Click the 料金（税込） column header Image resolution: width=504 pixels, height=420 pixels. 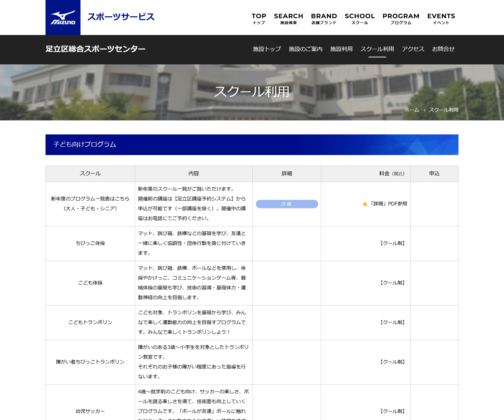click(366, 173)
